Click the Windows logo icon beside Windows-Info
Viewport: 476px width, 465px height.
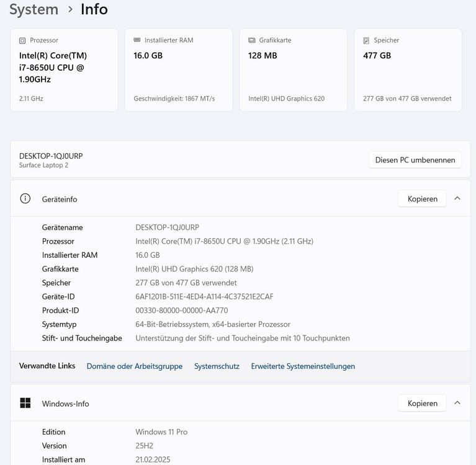pos(25,403)
